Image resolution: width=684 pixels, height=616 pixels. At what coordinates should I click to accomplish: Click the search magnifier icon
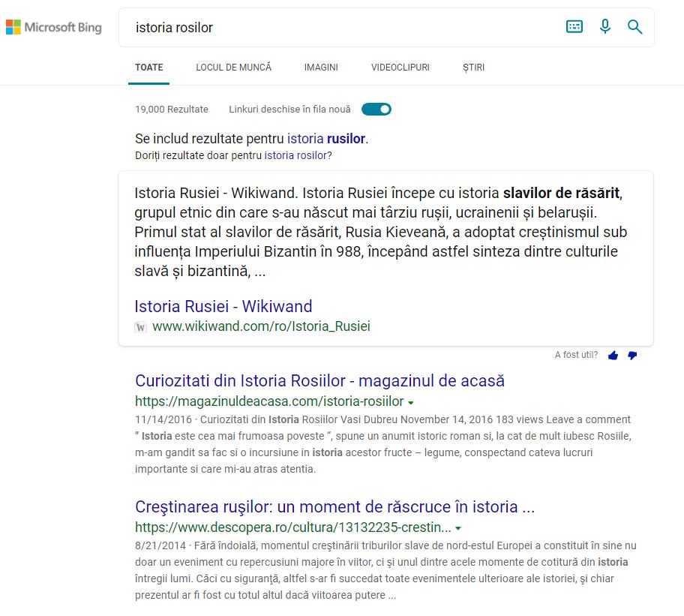click(x=634, y=26)
